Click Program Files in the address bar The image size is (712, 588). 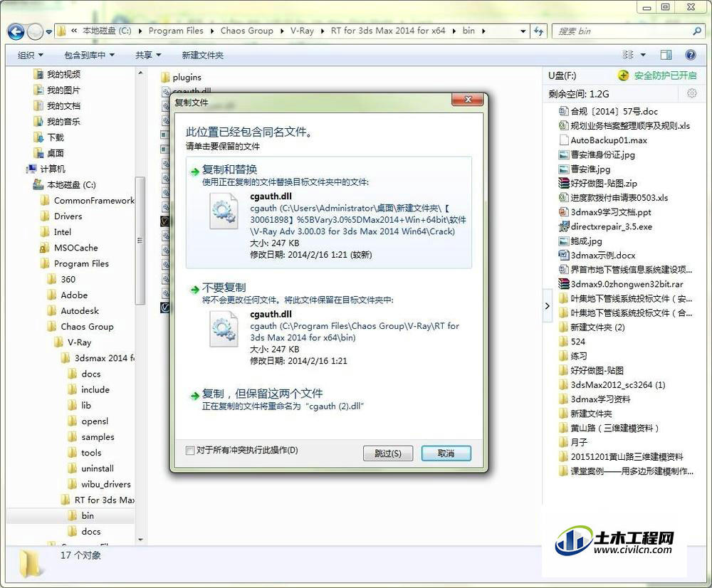tap(176, 31)
